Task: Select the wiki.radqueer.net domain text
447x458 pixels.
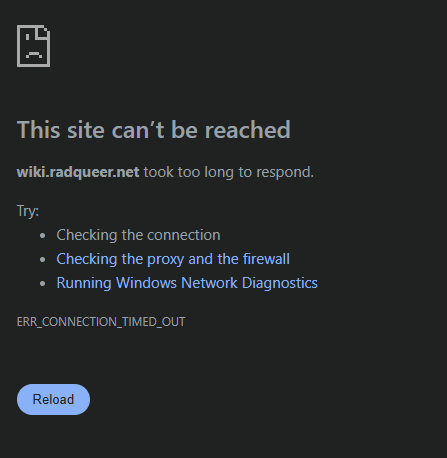Action: tap(78, 172)
